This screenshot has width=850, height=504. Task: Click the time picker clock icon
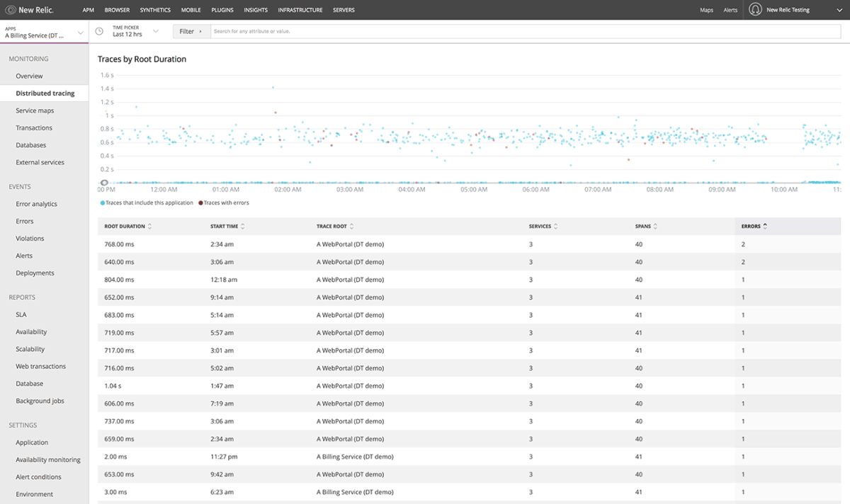tap(99, 31)
